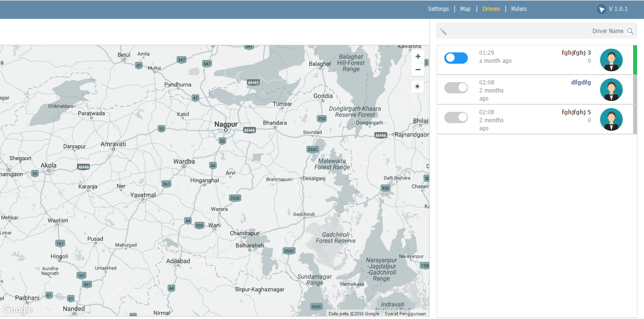Screen dimensions: 644x319
Task: Click Akola label on the map
Action: coord(49,165)
